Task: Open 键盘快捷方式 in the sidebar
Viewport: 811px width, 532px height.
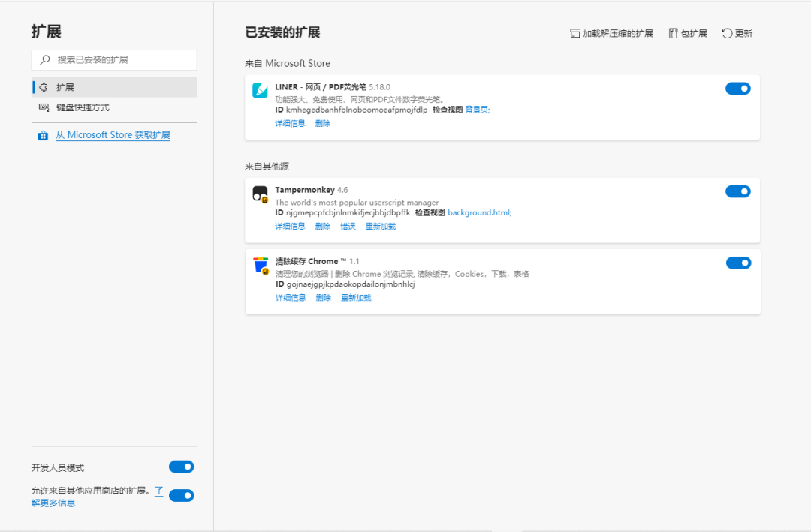Action: tap(114, 107)
